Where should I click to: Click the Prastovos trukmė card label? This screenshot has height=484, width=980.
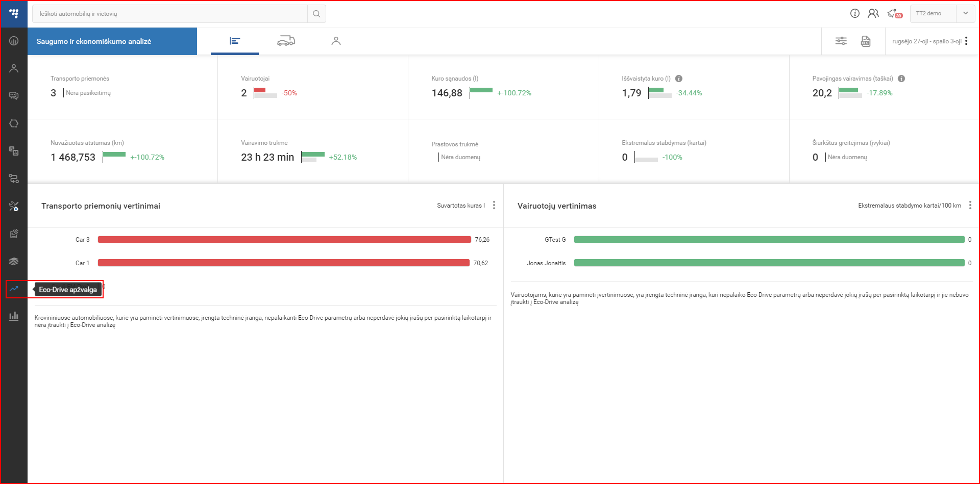455,144
